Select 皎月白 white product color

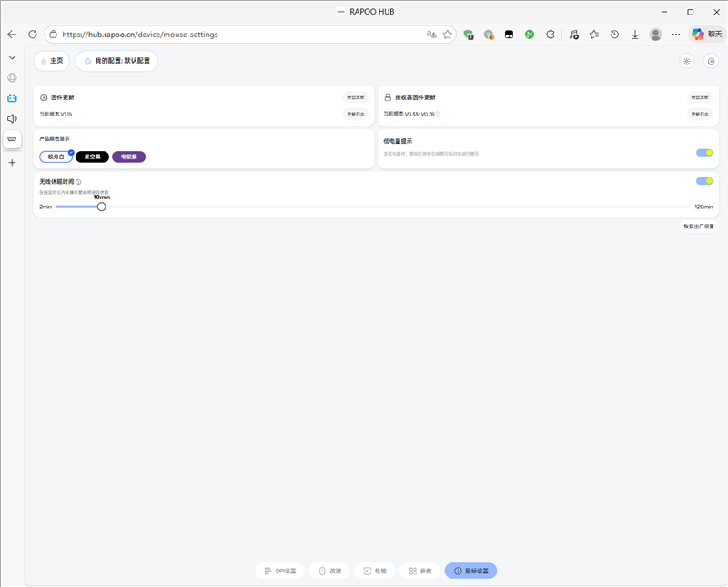[x=56, y=157]
